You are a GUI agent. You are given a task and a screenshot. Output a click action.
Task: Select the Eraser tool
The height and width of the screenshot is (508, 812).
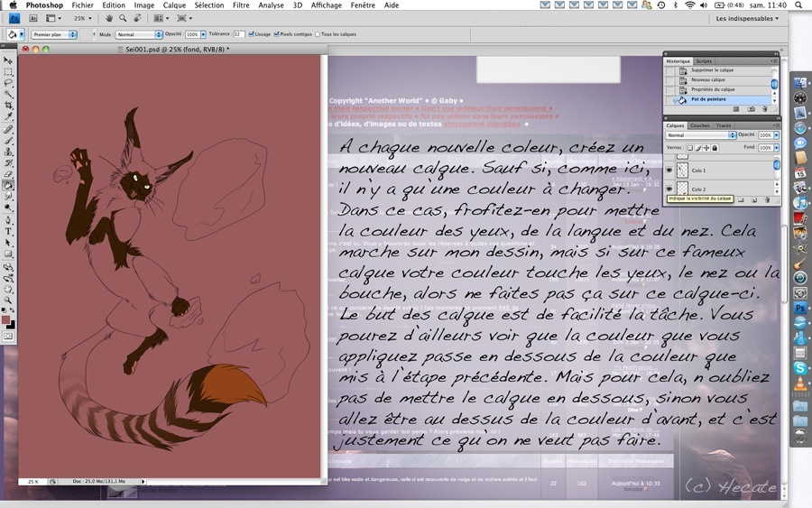coord(8,174)
